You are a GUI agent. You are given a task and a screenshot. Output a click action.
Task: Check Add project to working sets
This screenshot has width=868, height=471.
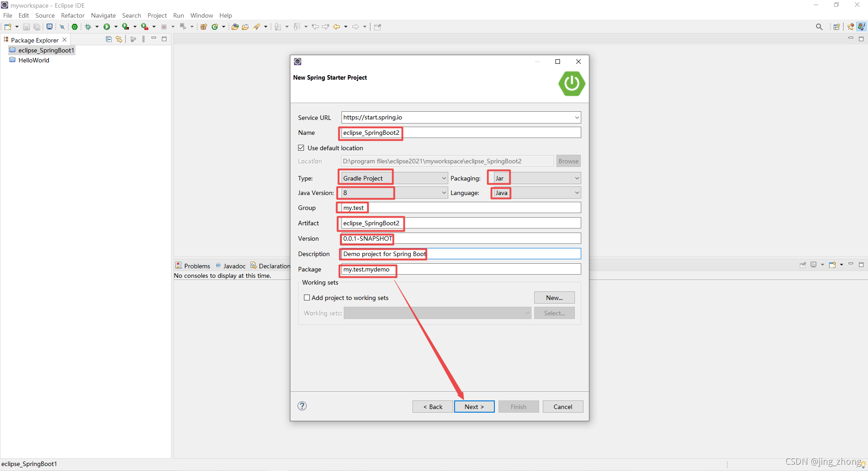pos(307,298)
